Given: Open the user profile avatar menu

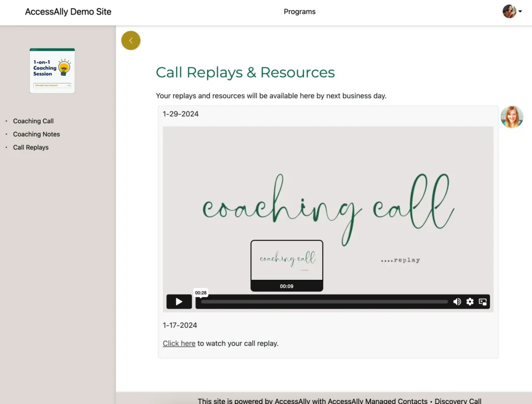Looking at the screenshot, I should tap(512, 11).
